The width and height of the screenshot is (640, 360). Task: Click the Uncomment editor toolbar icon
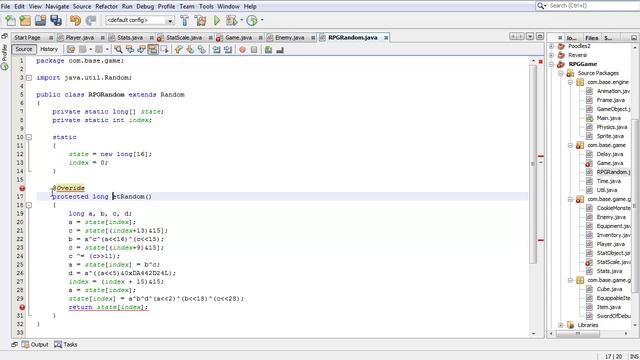tap(280, 50)
